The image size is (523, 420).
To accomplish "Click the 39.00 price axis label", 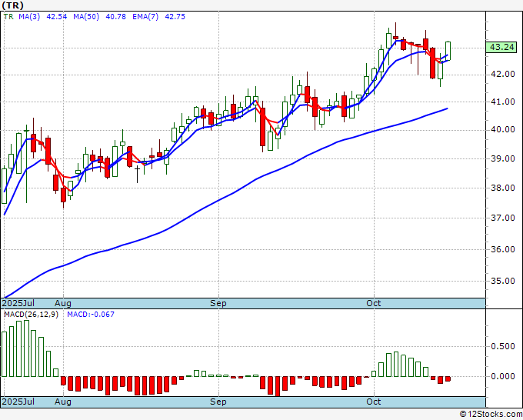I will [x=503, y=158].
